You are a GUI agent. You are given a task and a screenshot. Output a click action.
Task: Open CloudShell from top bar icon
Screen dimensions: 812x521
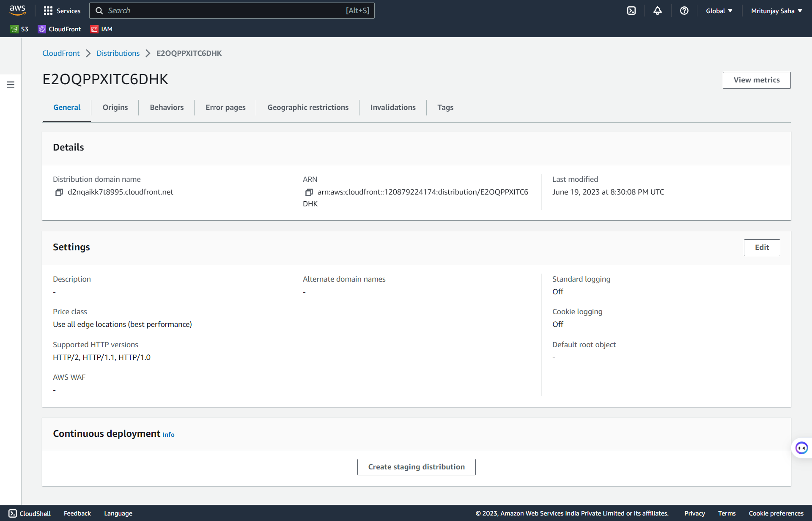point(631,11)
